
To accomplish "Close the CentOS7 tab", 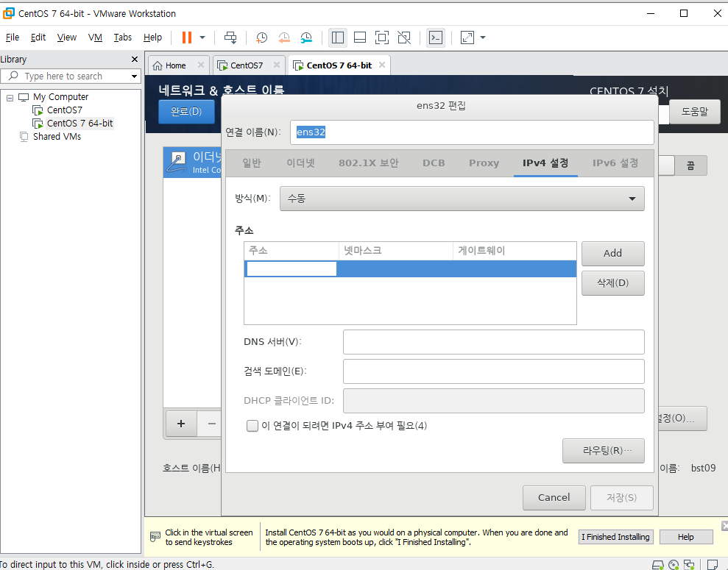I will click(277, 65).
